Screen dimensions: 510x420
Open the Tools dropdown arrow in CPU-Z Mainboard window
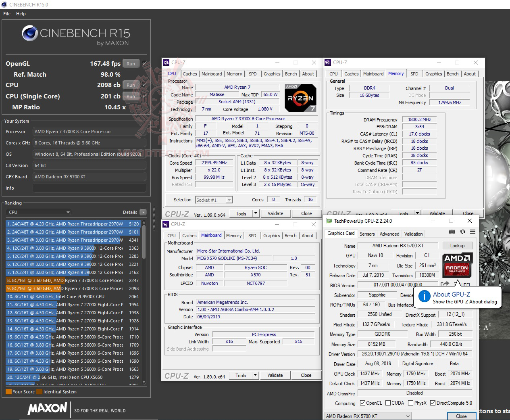point(255,375)
